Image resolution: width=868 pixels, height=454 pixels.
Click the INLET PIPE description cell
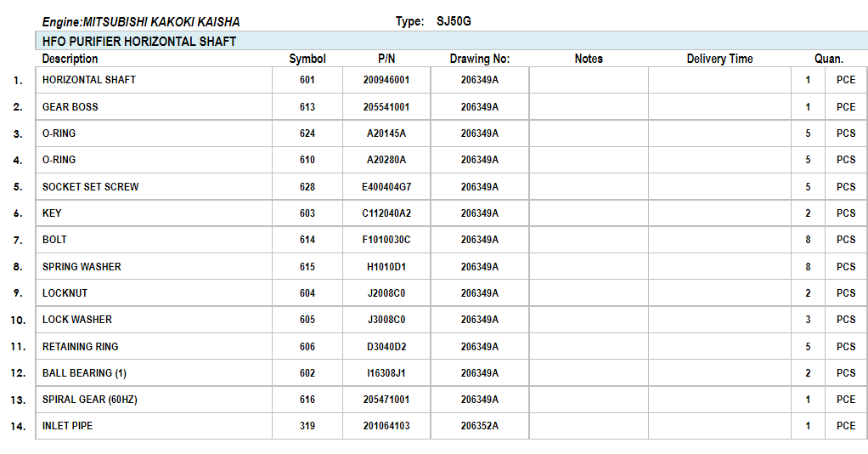tap(154, 426)
